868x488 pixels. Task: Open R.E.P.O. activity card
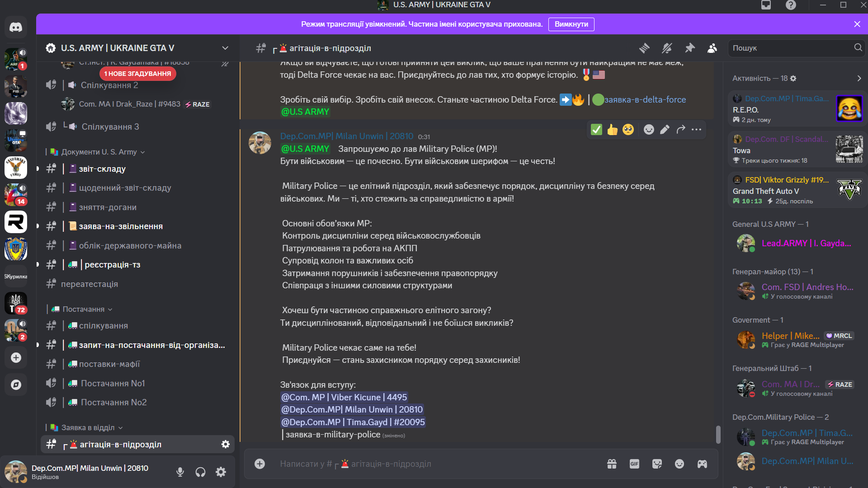coord(797,109)
